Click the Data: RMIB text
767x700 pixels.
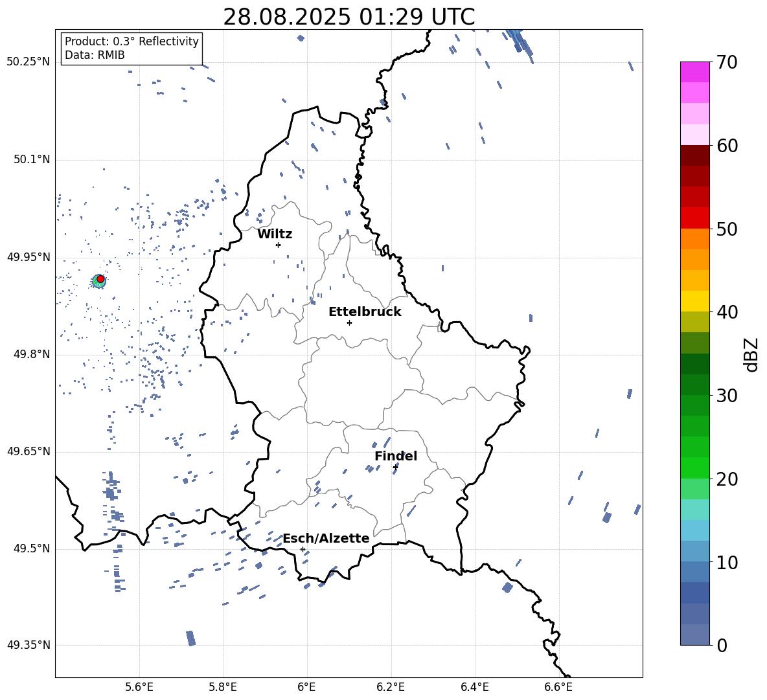tap(95, 55)
